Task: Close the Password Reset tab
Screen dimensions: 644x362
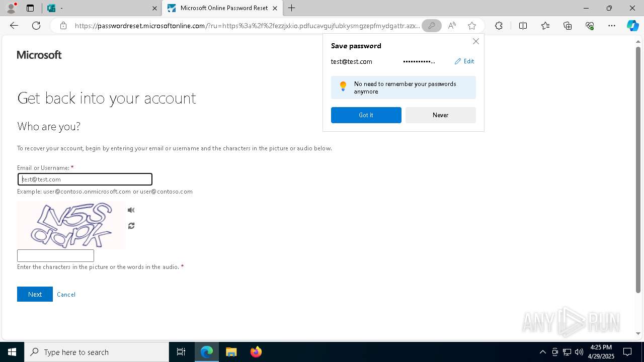Action: (x=275, y=8)
